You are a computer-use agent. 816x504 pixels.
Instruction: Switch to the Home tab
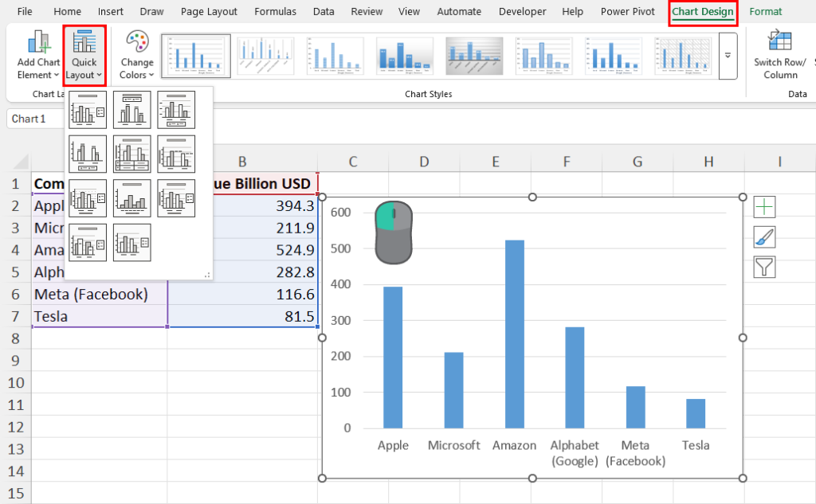tap(67, 11)
